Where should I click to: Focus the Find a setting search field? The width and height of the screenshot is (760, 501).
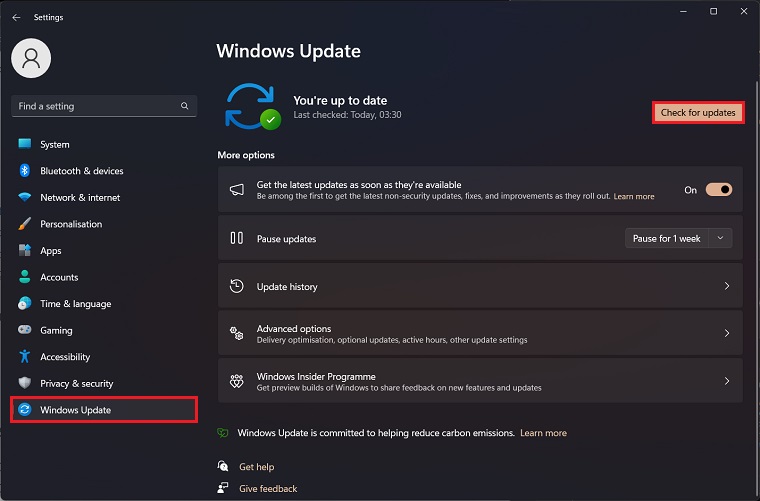pyautogui.click(x=95, y=106)
